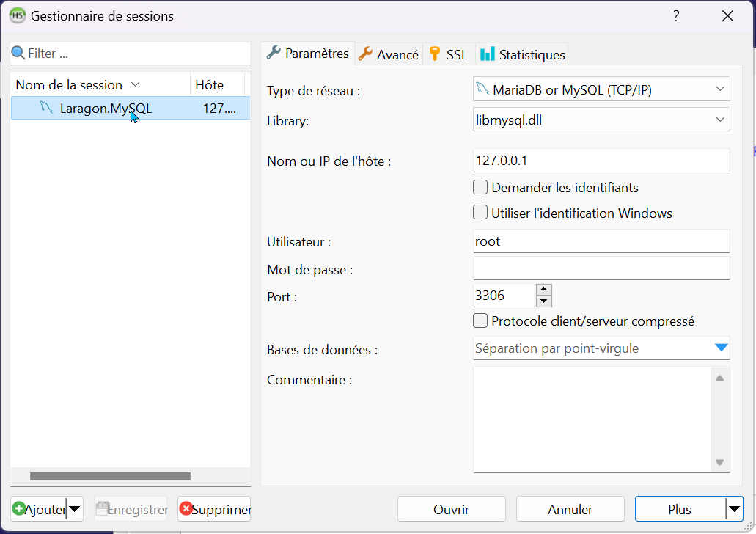
Task: Click the Ouvrir button
Action: (x=451, y=509)
